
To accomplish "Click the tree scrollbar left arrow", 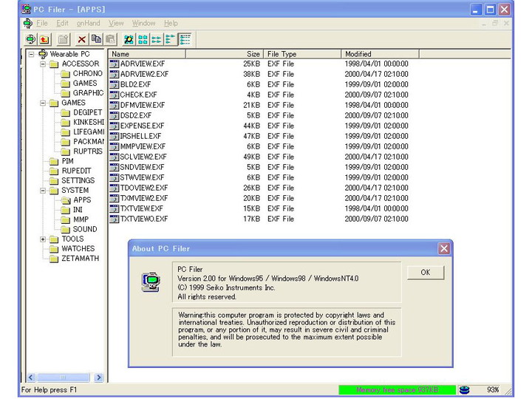I will 31,378.
